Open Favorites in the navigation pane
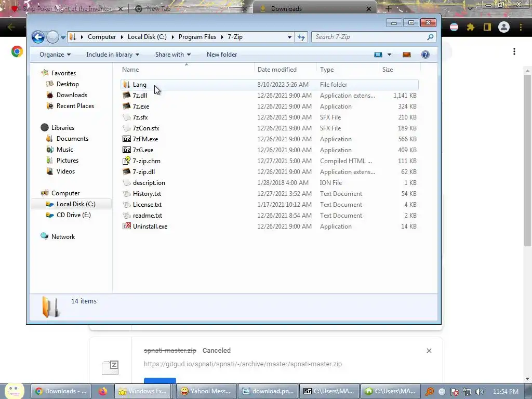532x399 pixels. pos(63,73)
